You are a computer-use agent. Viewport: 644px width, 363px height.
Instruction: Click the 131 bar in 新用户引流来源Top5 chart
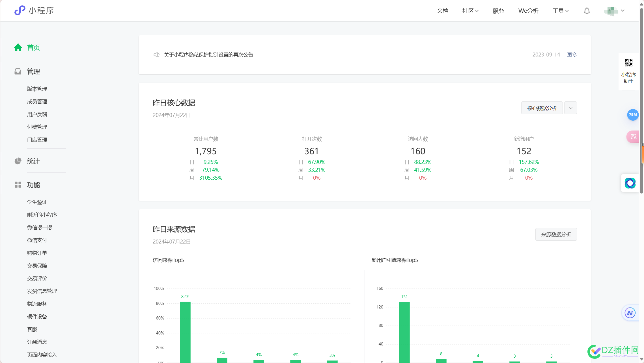coord(404,332)
